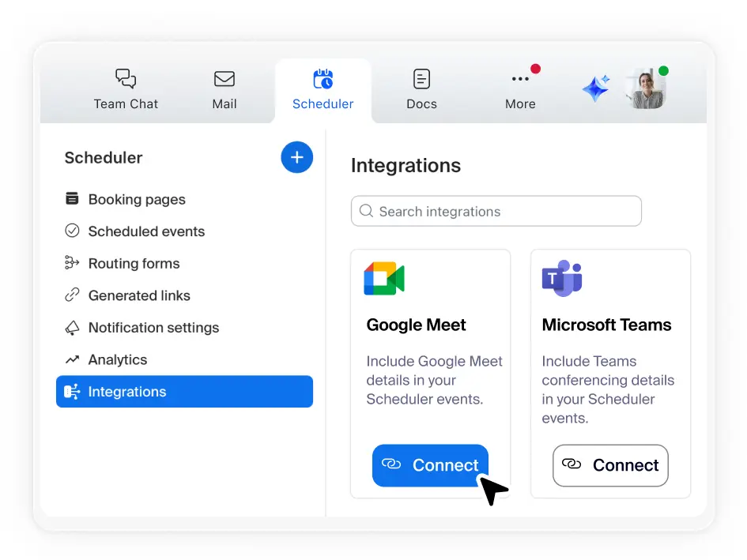Go to Scheduled events

[146, 231]
